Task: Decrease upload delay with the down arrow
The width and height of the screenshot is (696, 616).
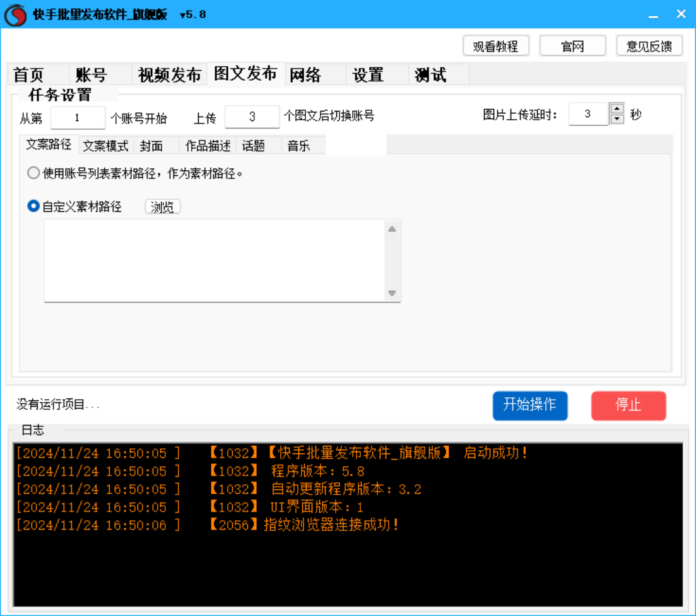Action: 617,119
